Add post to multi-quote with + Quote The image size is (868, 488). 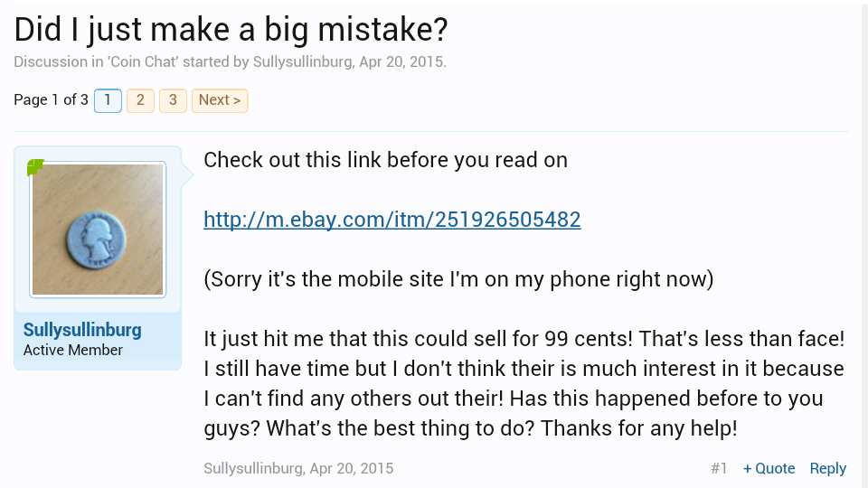pos(769,468)
